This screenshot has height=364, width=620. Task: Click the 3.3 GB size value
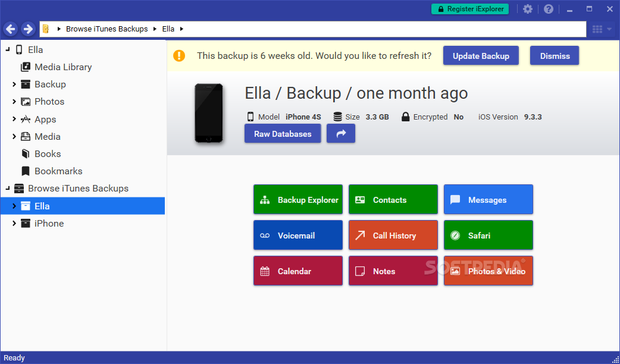point(377,117)
